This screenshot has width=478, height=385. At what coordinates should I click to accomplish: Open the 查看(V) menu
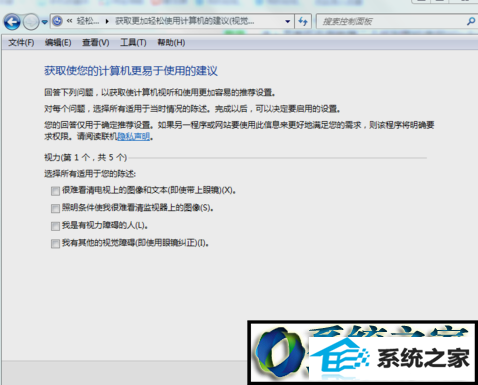pyautogui.click(x=96, y=43)
